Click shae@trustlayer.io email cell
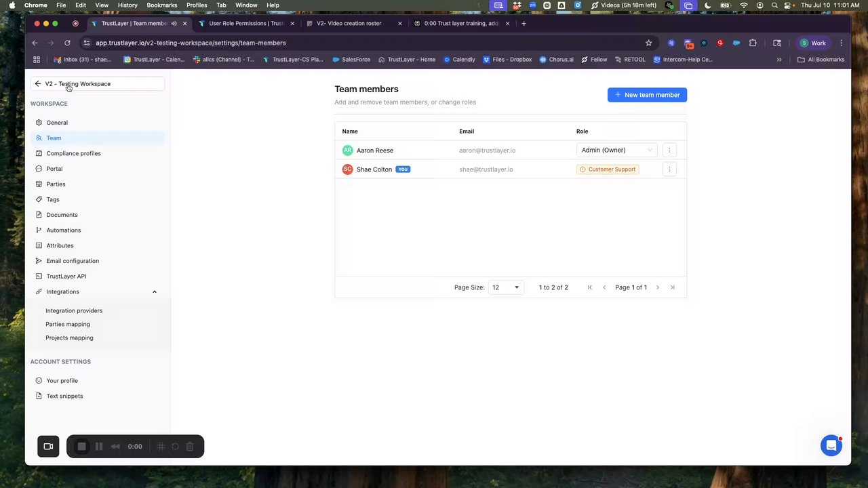Image resolution: width=868 pixels, height=488 pixels. coord(486,169)
